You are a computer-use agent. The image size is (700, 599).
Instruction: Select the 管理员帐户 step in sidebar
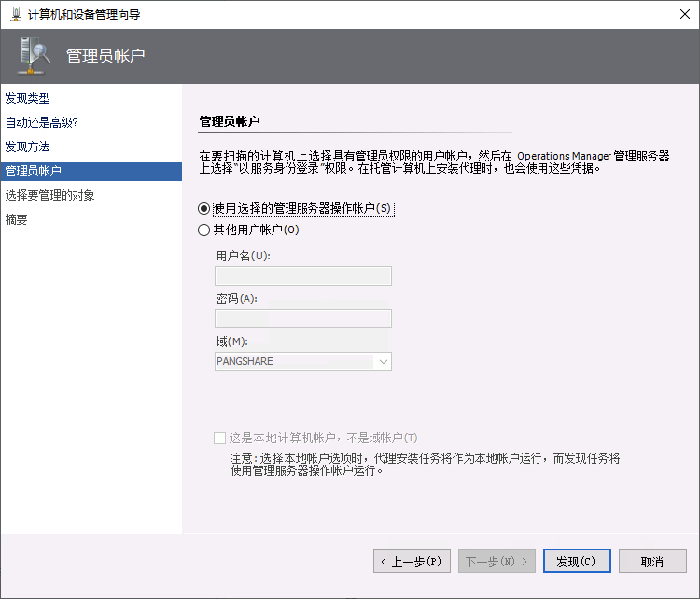91,171
